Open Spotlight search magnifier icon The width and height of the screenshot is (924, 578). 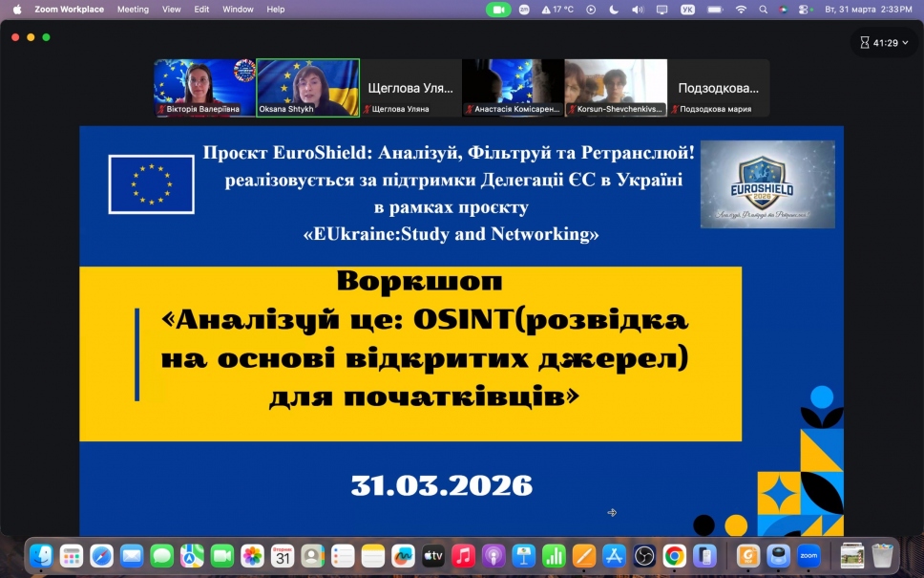[763, 10]
